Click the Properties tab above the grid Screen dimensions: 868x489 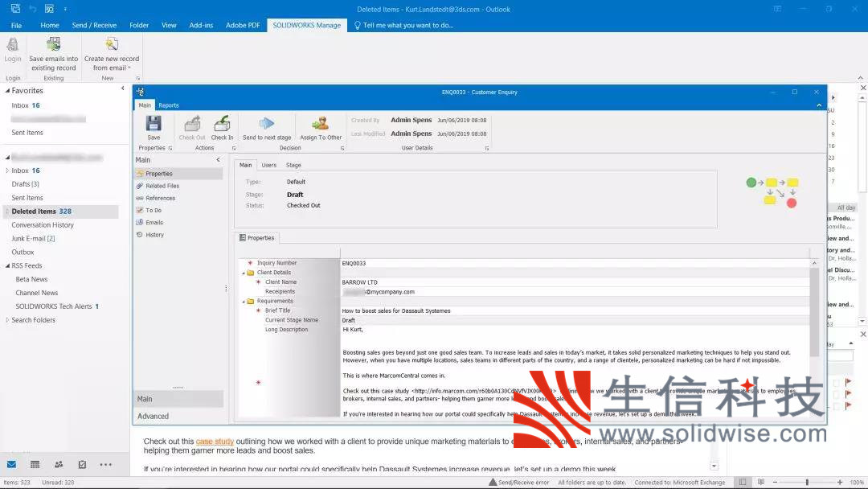click(257, 238)
